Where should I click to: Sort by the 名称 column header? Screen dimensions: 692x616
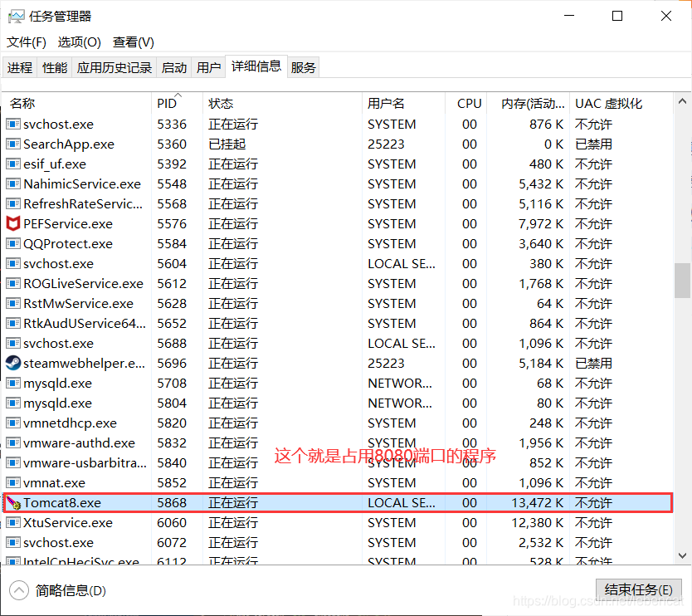point(77,103)
